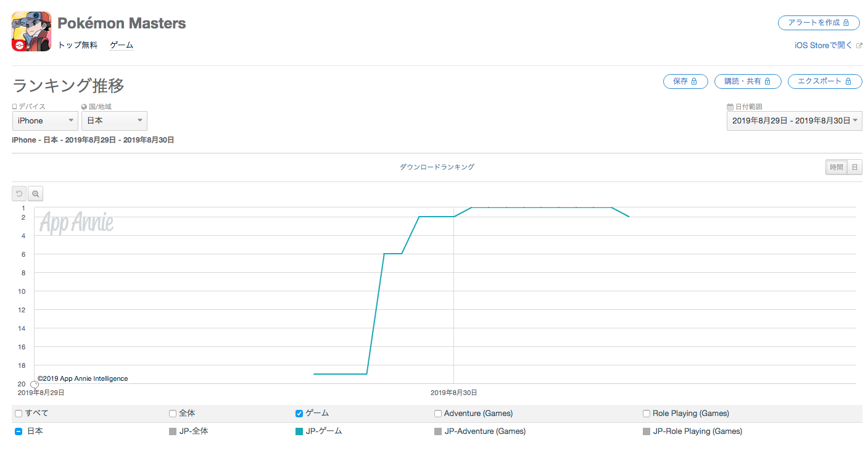Click the Pokémon Masters title text

122,23
